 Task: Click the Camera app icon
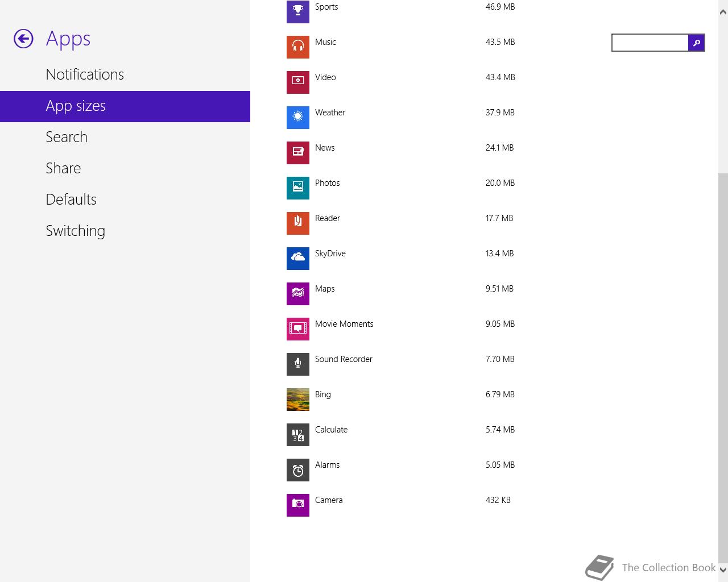coord(298,505)
